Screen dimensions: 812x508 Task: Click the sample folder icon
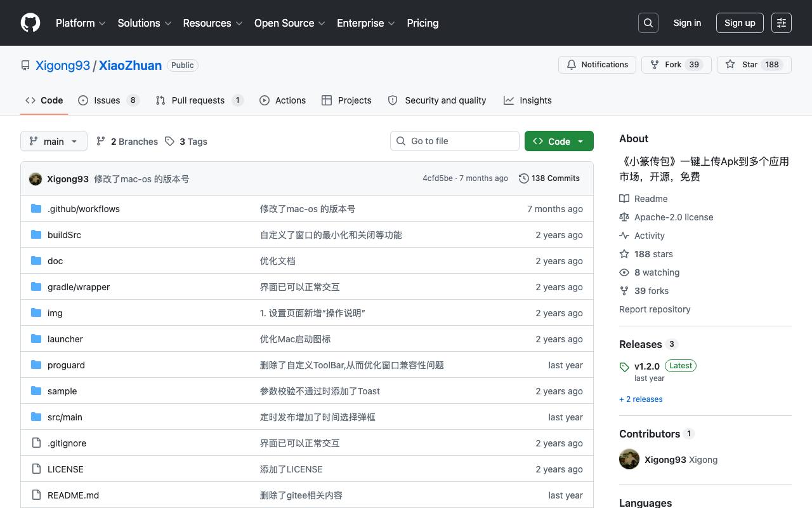[36, 391]
